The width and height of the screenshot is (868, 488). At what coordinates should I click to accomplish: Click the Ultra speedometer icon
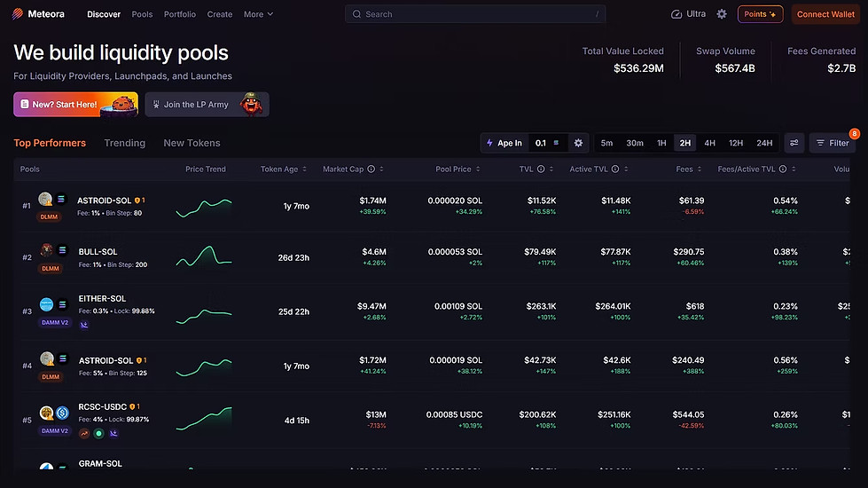pyautogui.click(x=676, y=14)
